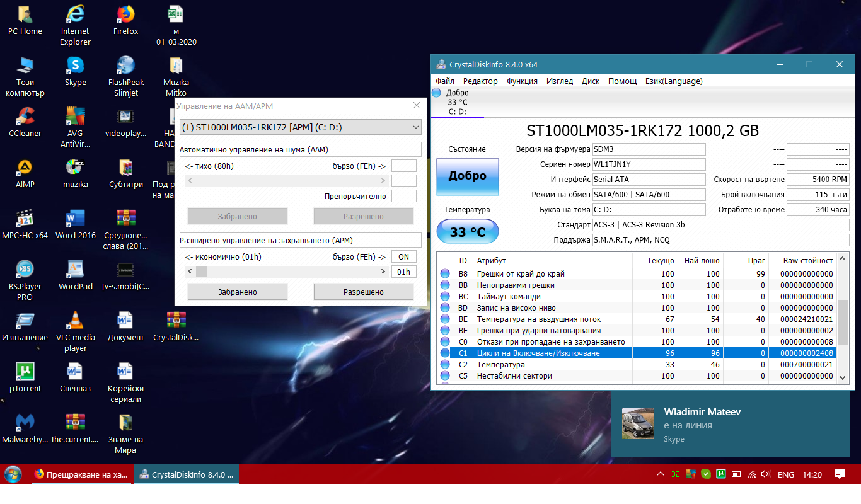Open VLC media player shortcut
Screen dimensions: 861x504
[x=76, y=321]
